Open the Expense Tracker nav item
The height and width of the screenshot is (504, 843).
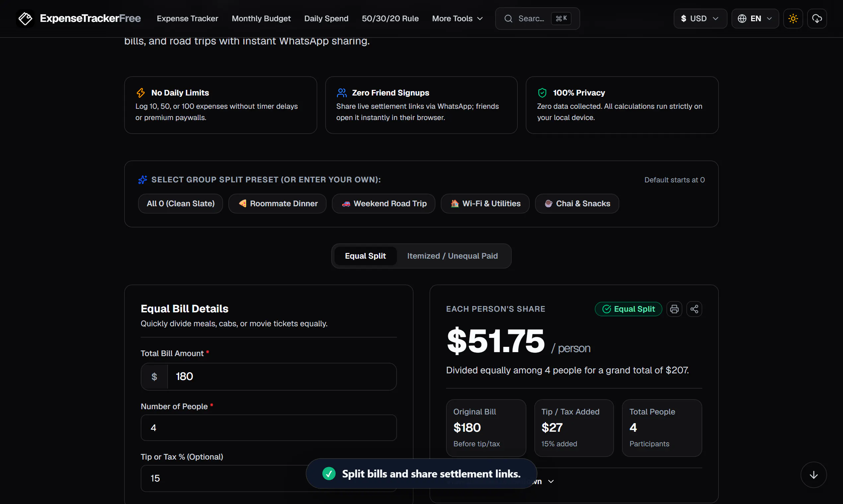pyautogui.click(x=187, y=18)
